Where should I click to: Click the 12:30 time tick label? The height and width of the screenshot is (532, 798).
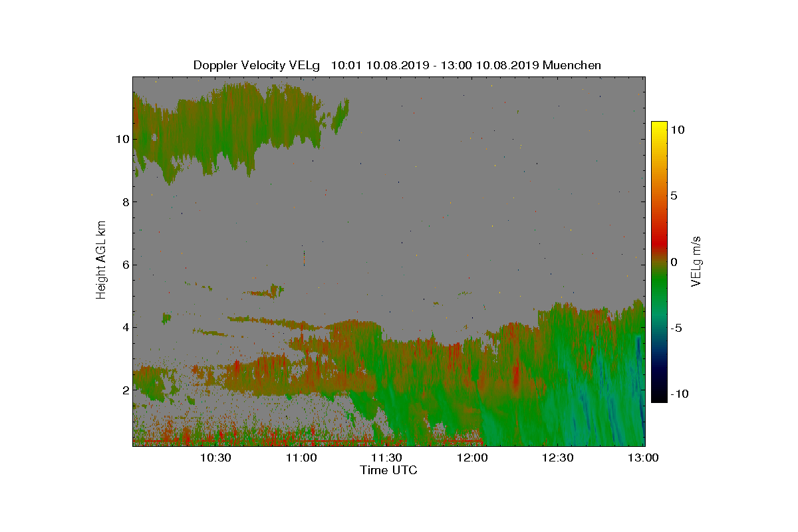pos(558,458)
